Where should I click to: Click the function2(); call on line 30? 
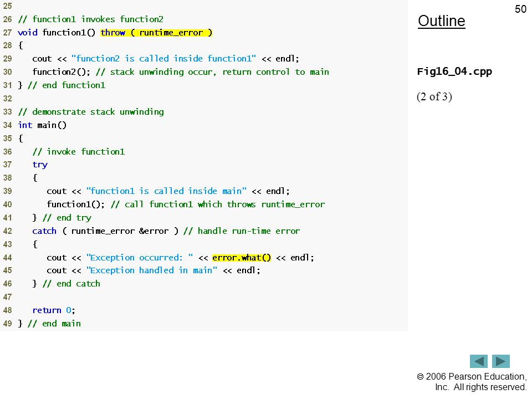[x=62, y=72]
